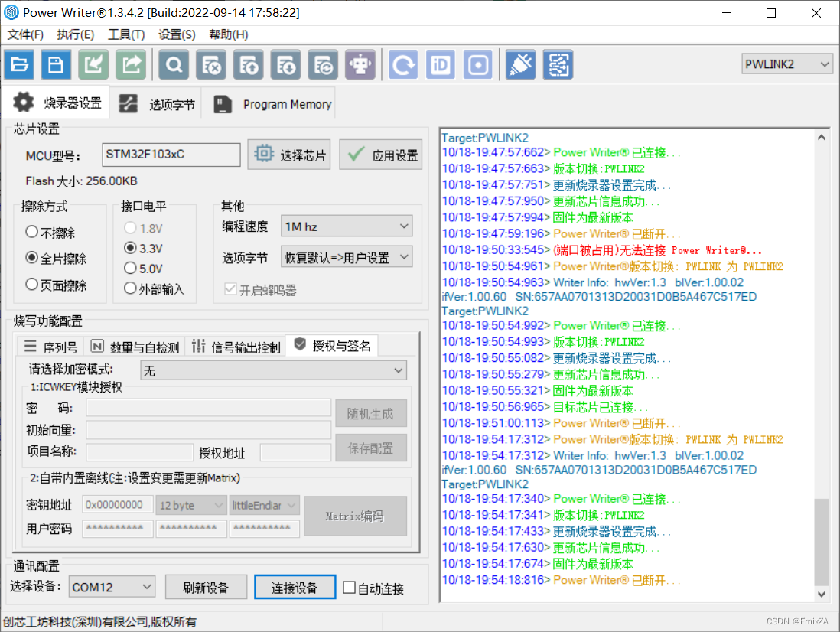This screenshot has height=632, width=840.
Task: Open the 12 byte key length dropdown
Action: click(x=190, y=505)
